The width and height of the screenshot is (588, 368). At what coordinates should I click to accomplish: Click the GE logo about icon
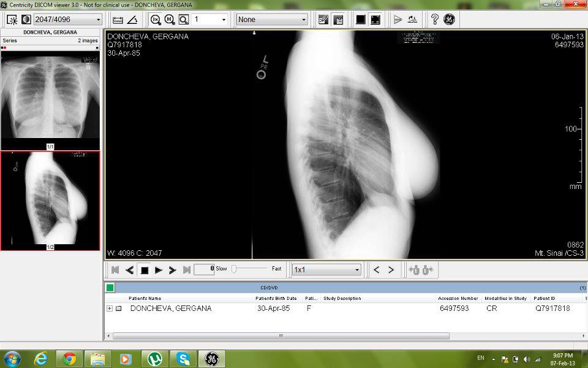pyautogui.click(x=449, y=20)
